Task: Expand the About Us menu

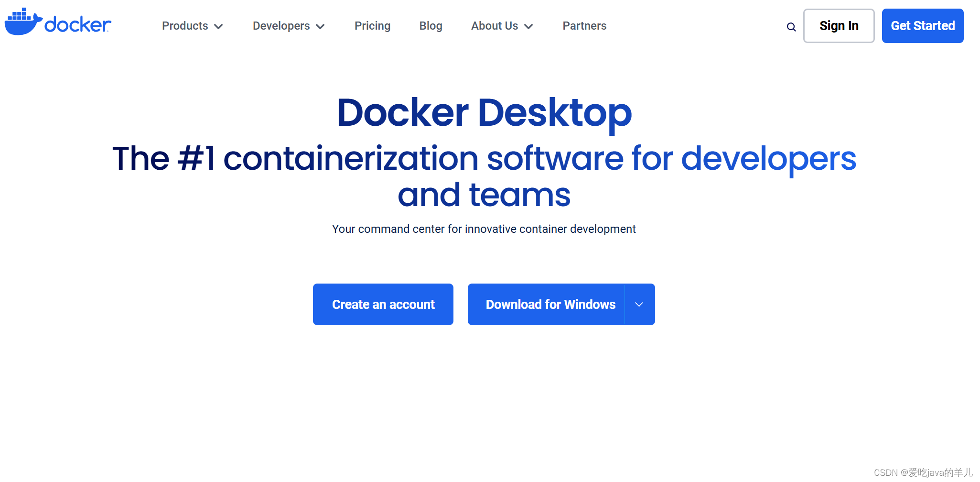Action: point(502,26)
